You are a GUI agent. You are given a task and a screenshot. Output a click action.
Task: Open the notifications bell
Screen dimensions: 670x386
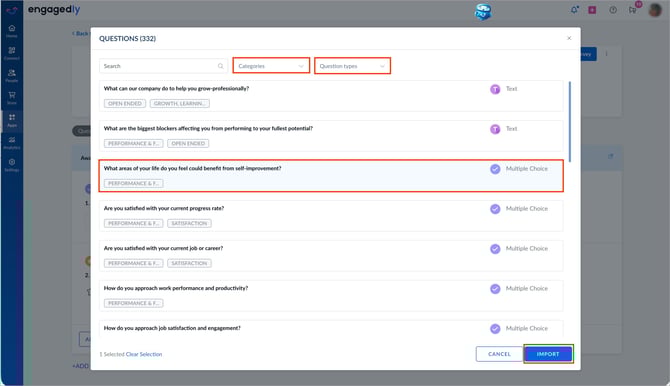click(x=574, y=9)
